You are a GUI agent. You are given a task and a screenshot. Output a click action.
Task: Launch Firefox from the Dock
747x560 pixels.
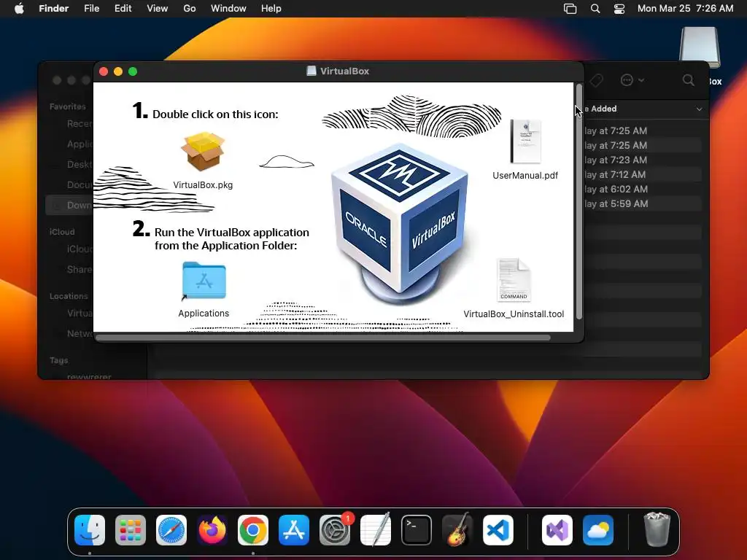212,530
